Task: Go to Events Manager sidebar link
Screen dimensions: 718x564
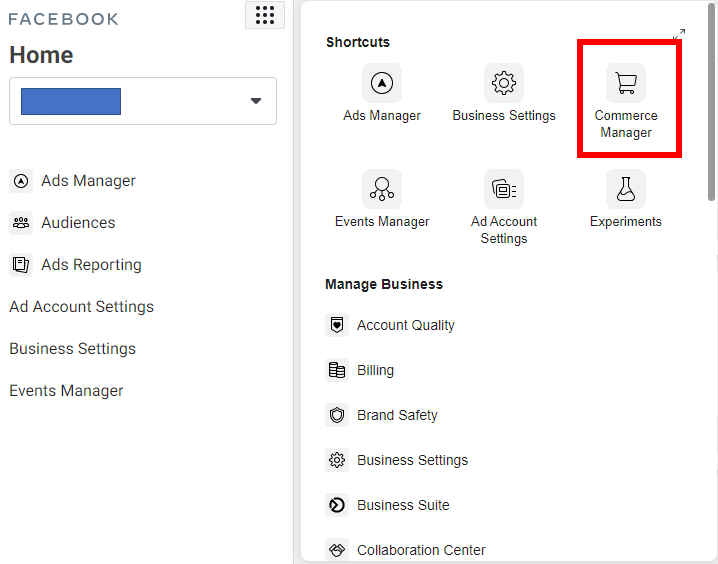Action: tap(66, 391)
